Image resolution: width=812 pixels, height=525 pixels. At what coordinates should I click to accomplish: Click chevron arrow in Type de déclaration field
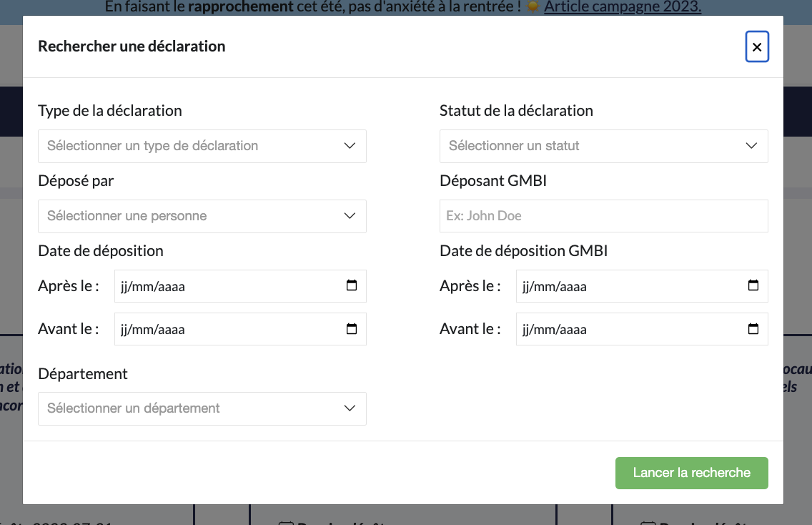click(350, 146)
